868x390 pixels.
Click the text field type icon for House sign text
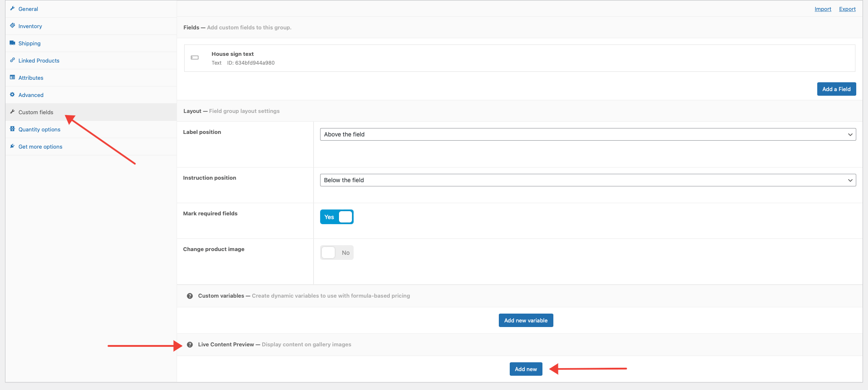[195, 58]
